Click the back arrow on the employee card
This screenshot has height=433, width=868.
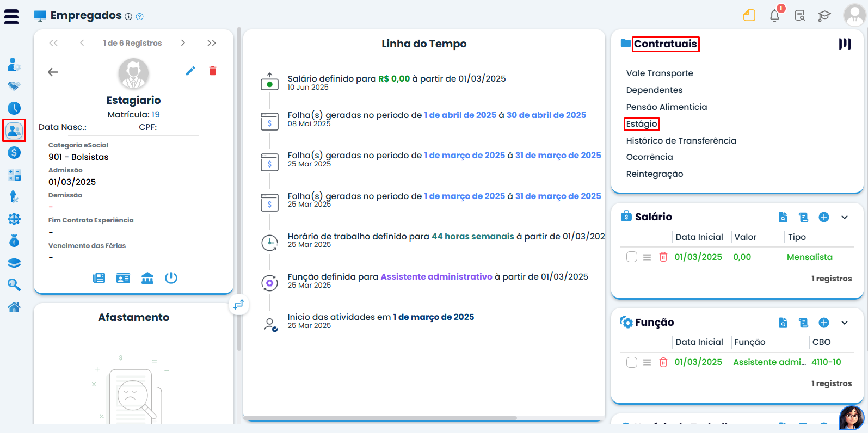point(53,72)
